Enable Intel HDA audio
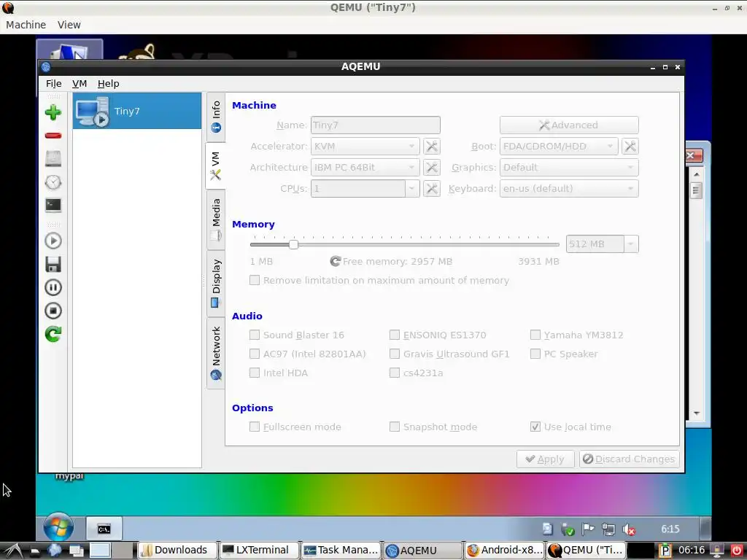747x560 pixels. pyautogui.click(x=255, y=373)
